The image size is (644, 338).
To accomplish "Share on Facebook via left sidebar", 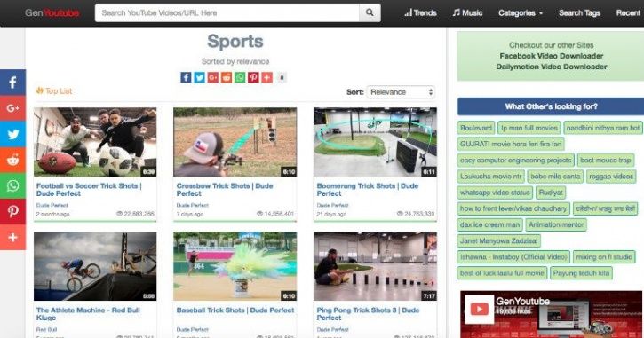I will [12, 83].
